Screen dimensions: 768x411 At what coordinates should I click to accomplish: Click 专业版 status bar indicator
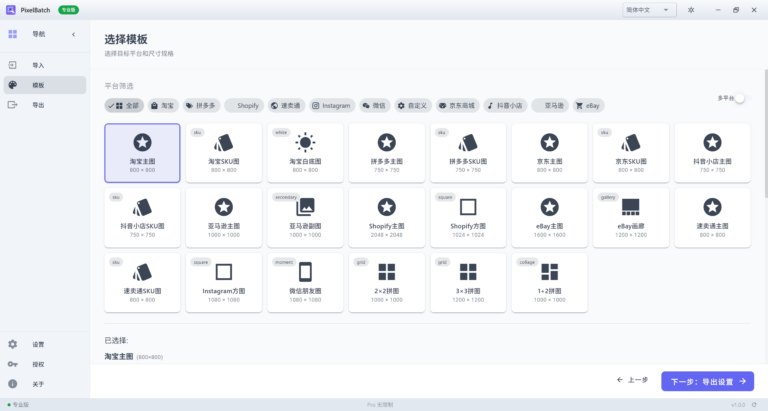pyautogui.click(x=18, y=405)
